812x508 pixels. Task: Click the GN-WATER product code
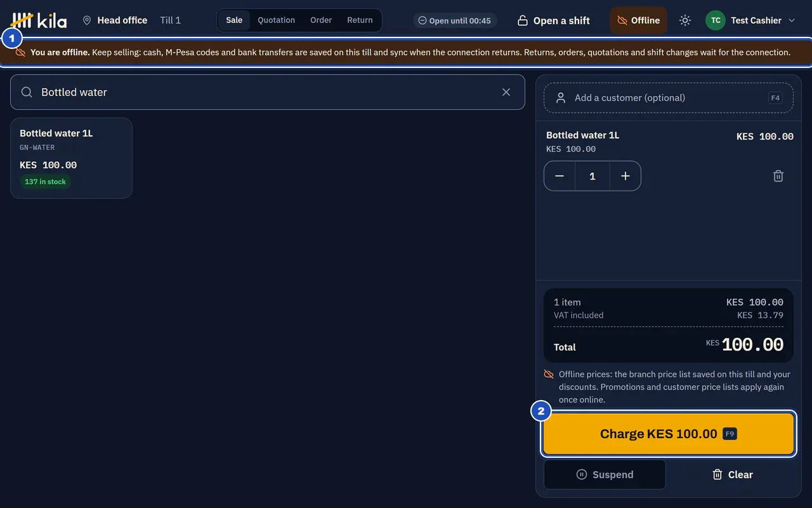pyautogui.click(x=37, y=147)
